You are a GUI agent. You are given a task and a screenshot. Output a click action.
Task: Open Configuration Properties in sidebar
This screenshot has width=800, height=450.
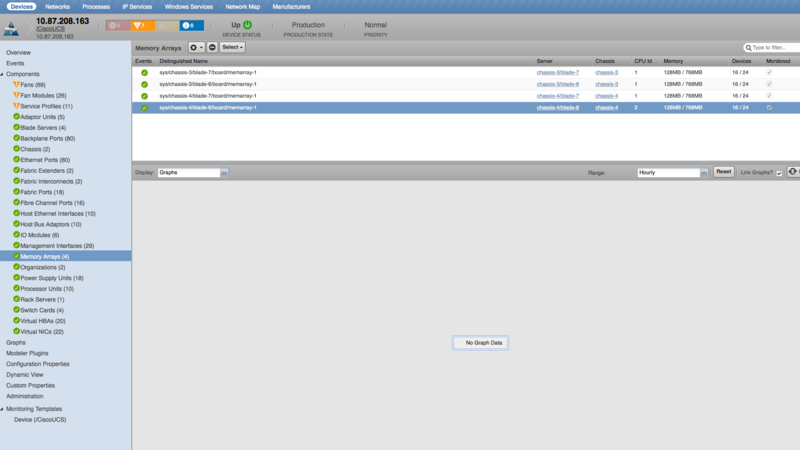pos(38,364)
